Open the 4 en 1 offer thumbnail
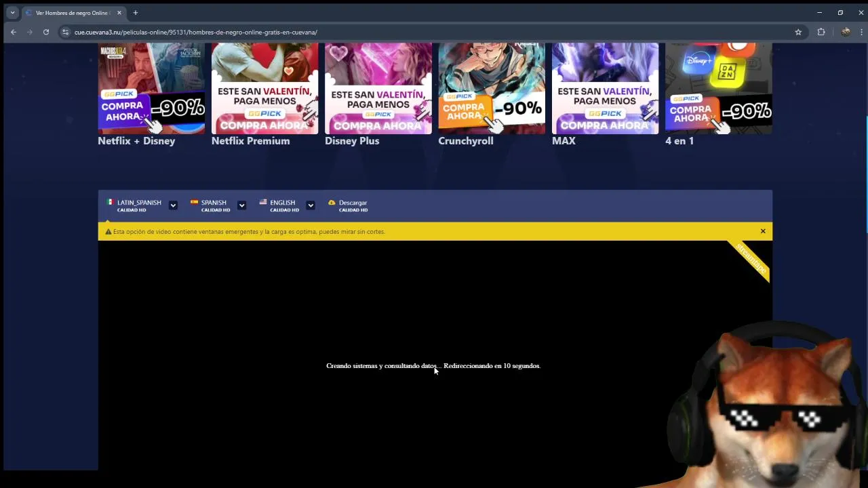The height and width of the screenshot is (488, 868). click(719, 88)
